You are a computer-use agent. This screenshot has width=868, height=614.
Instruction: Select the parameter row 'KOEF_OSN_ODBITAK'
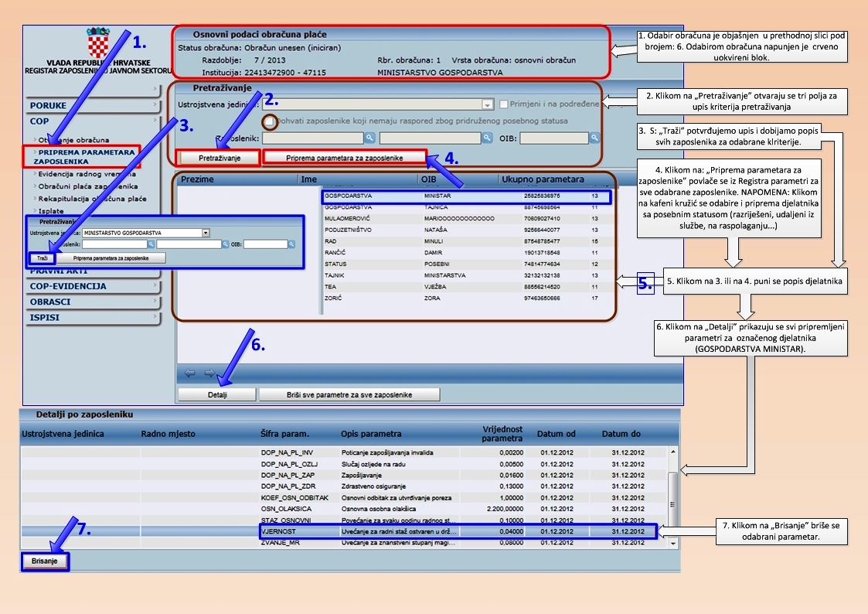pos(344,498)
